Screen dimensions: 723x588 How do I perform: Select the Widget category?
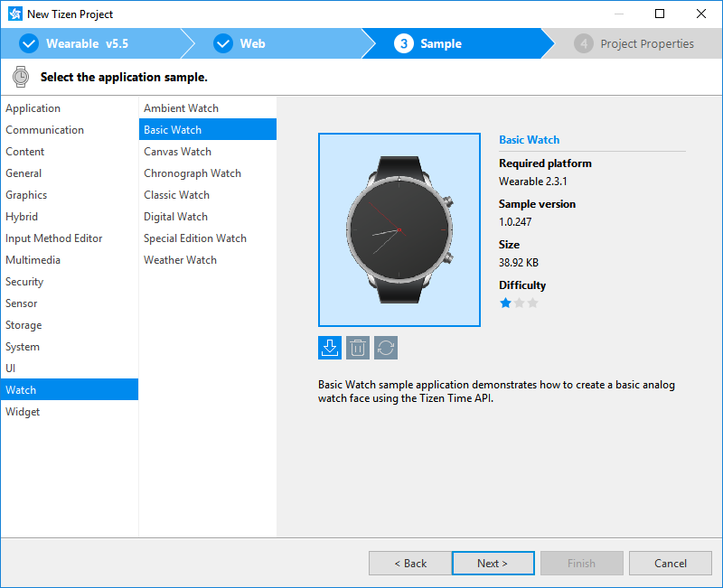pyautogui.click(x=23, y=412)
